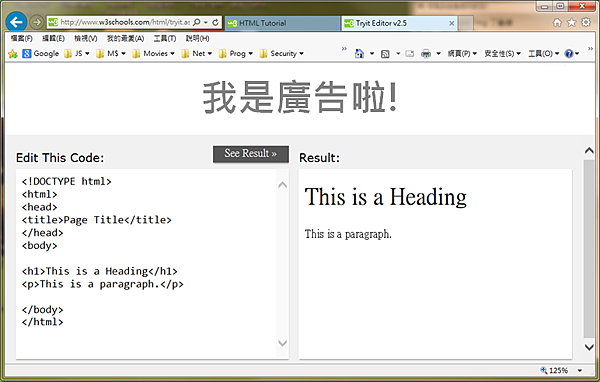Viewport: 600px width, 382px height.
Task: Click the 'This is a Heading' result text
Action: [386, 197]
